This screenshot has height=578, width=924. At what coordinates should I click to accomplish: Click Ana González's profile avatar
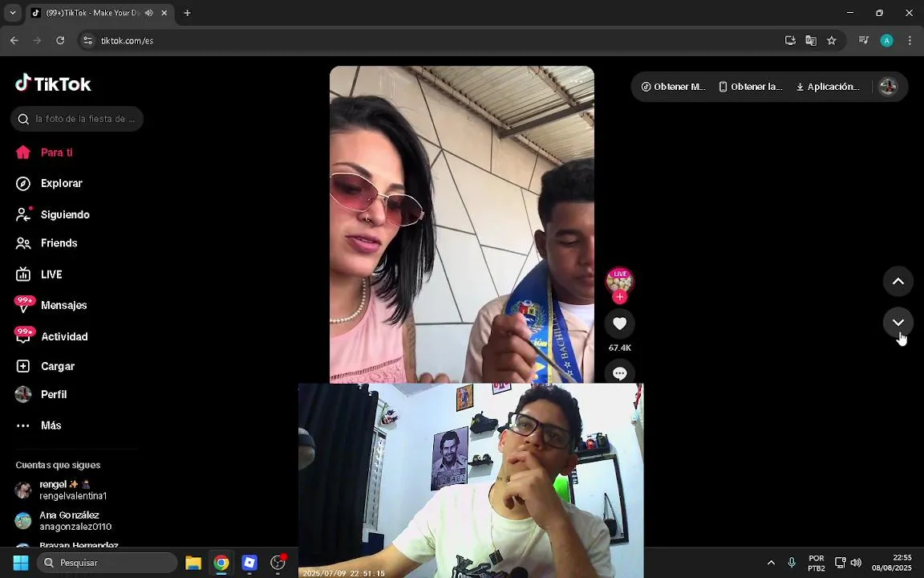coord(23,521)
